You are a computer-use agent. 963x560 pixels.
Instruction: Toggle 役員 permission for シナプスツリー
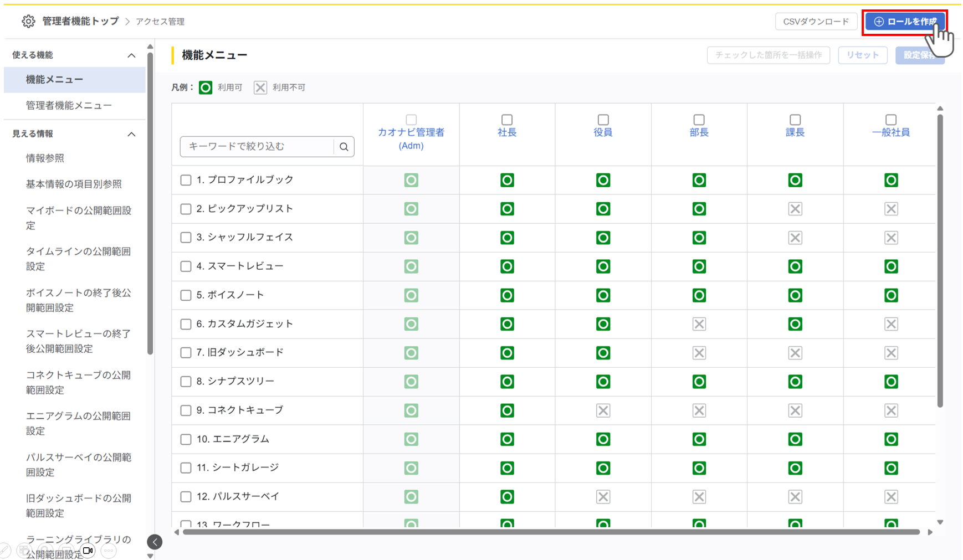coord(603,382)
